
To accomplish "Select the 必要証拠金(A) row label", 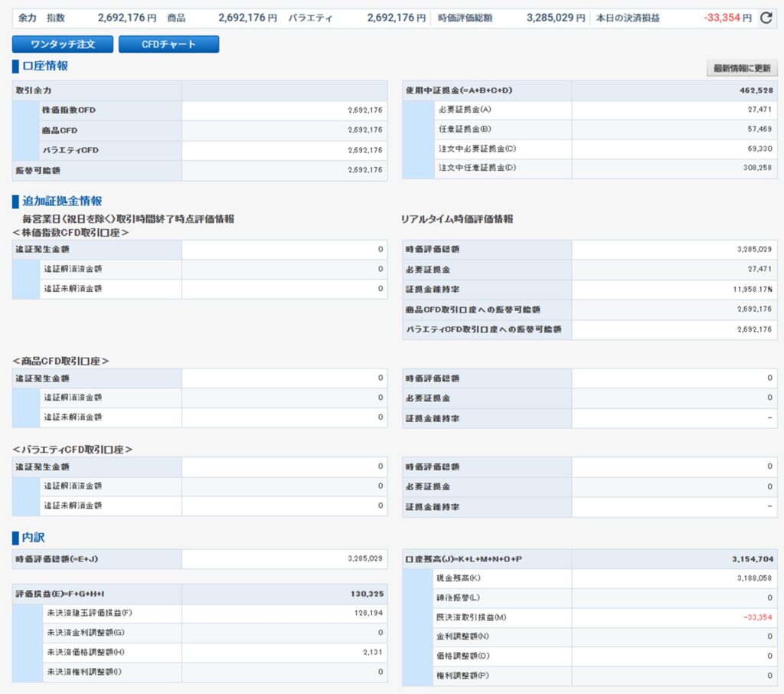I will click(x=465, y=110).
